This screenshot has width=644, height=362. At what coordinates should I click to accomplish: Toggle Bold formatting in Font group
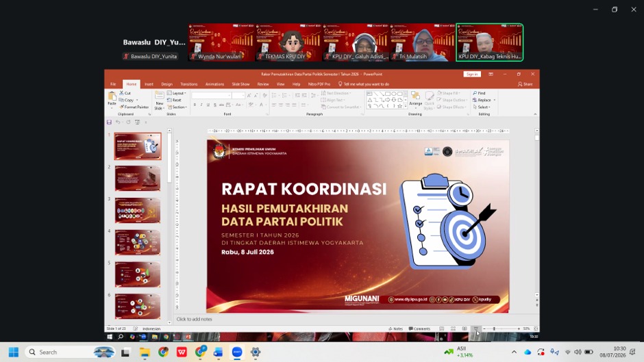pos(195,105)
